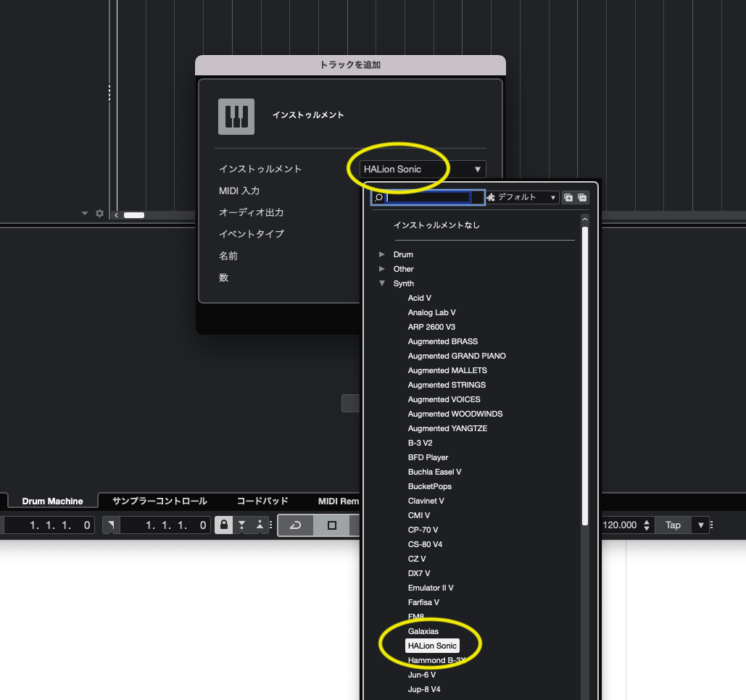Screen dimensions: 746x700
Task: Select CMI V
Action: pyautogui.click(x=419, y=515)
